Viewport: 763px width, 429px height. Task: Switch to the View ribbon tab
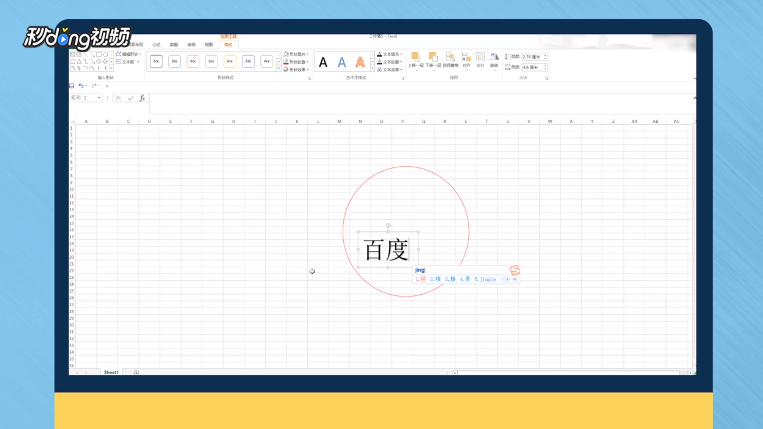pyautogui.click(x=209, y=45)
